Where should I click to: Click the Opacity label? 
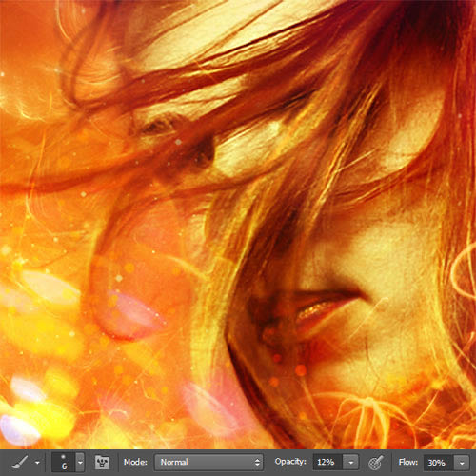pos(290,462)
